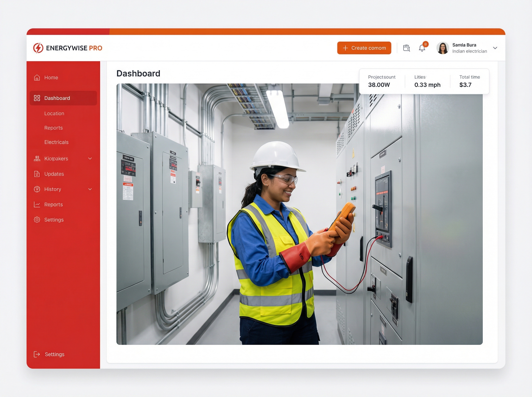532x397 pixels.
Task: Open the calendar icon in header
Action: click(x=406, y=48)
